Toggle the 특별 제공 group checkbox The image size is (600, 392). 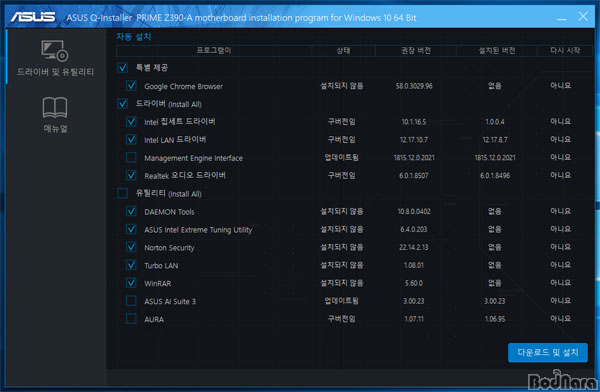(122, 68)
